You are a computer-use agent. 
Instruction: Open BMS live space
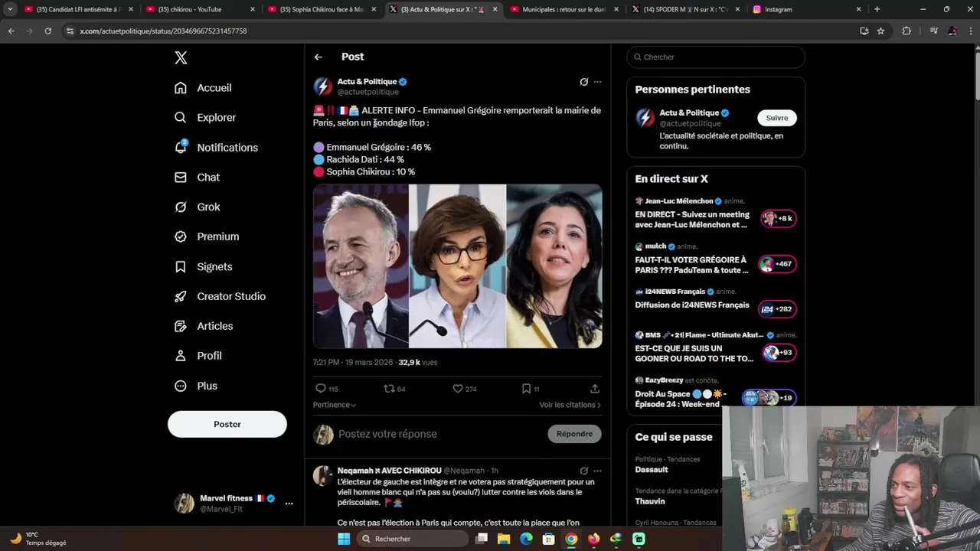click(x=716, y=347)
